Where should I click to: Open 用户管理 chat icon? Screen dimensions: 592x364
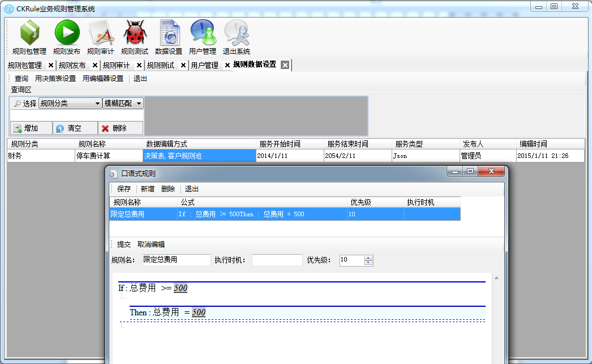[203, 37]
